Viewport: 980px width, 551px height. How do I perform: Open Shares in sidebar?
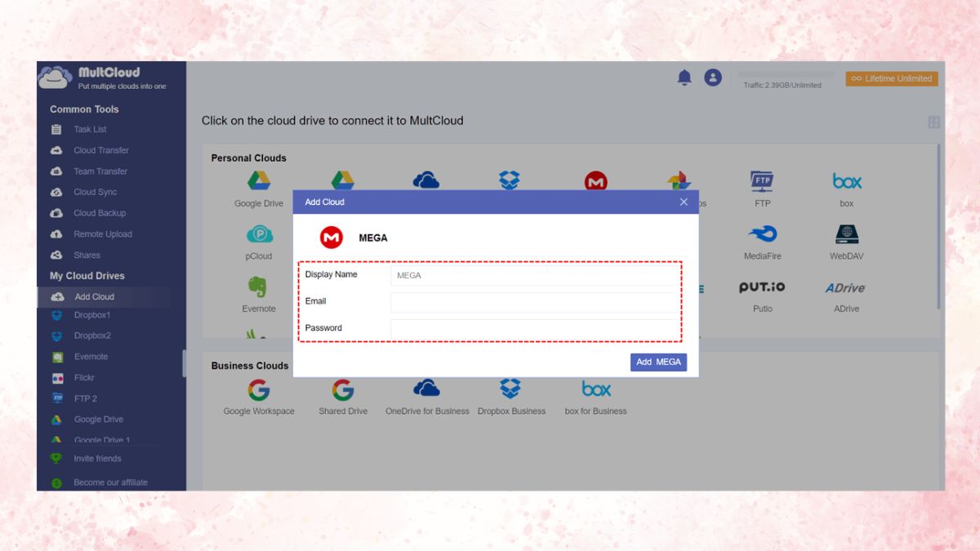(x=87, y=256)
